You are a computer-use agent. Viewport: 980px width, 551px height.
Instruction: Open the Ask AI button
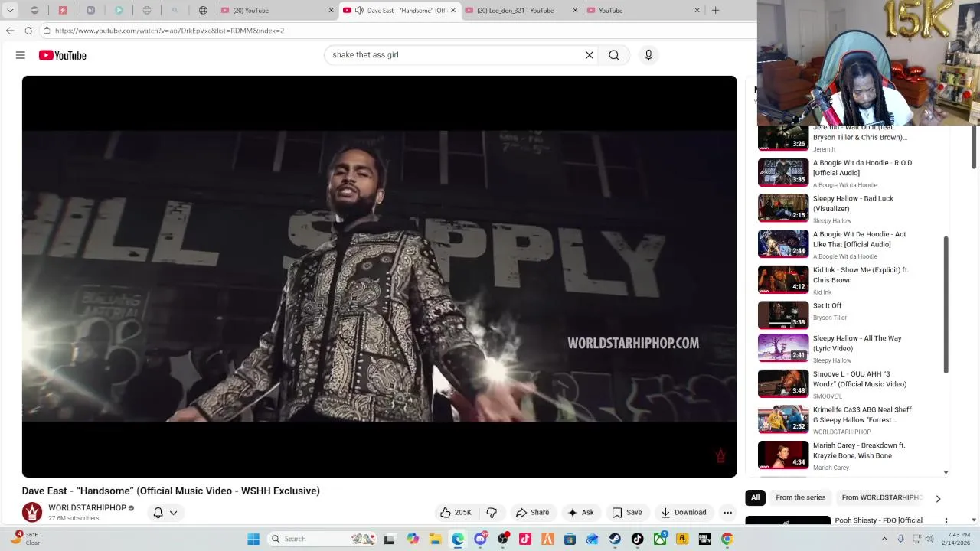point(580,513)
